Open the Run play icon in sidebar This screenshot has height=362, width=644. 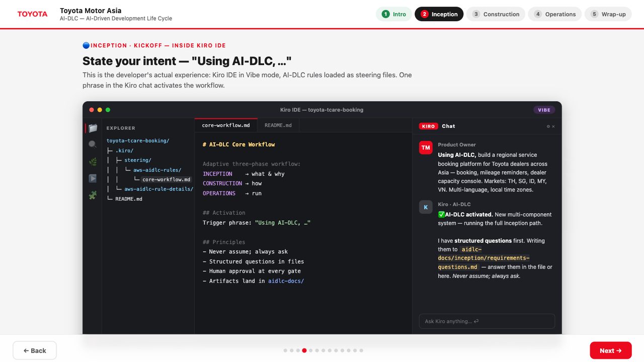[x=93, y=178]
